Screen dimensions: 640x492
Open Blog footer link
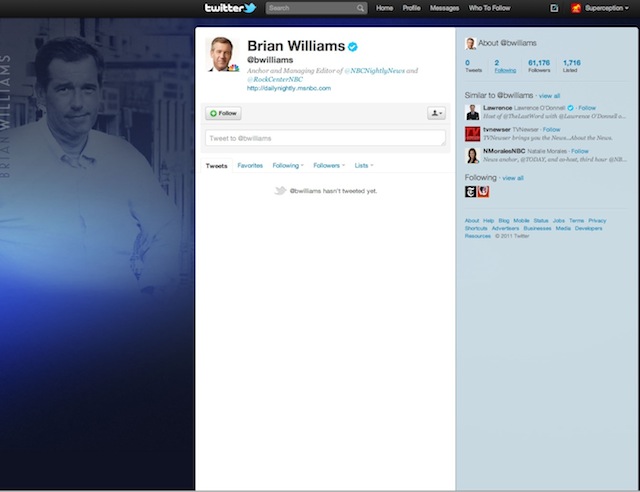[504, 220]
